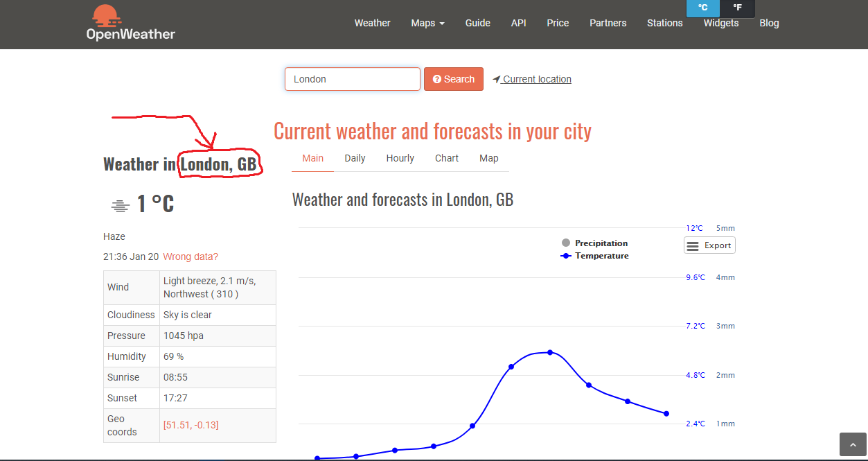
Task: Click the Current location arrow icon
Action: coord(497,80)
